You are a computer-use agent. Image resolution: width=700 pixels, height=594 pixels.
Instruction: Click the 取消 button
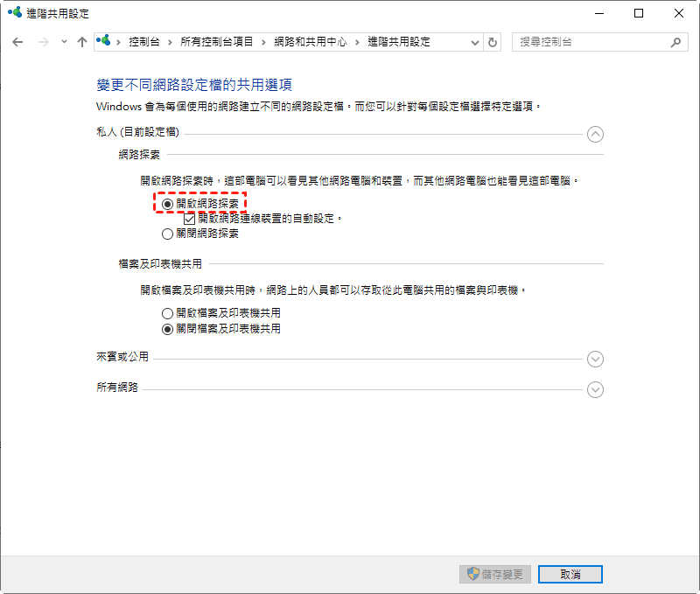click(570, 574)
